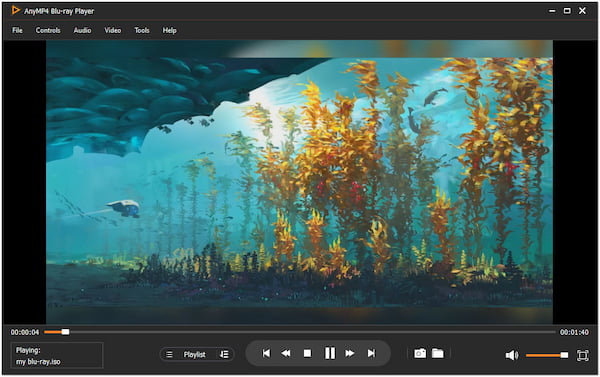Open the snapshot folder

pos(438,353)
